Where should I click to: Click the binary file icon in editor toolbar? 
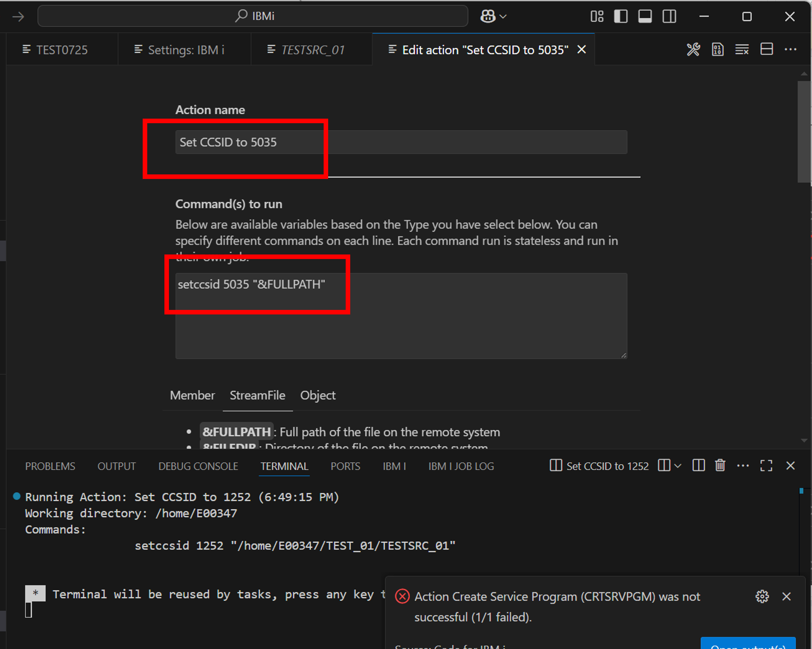717,49
